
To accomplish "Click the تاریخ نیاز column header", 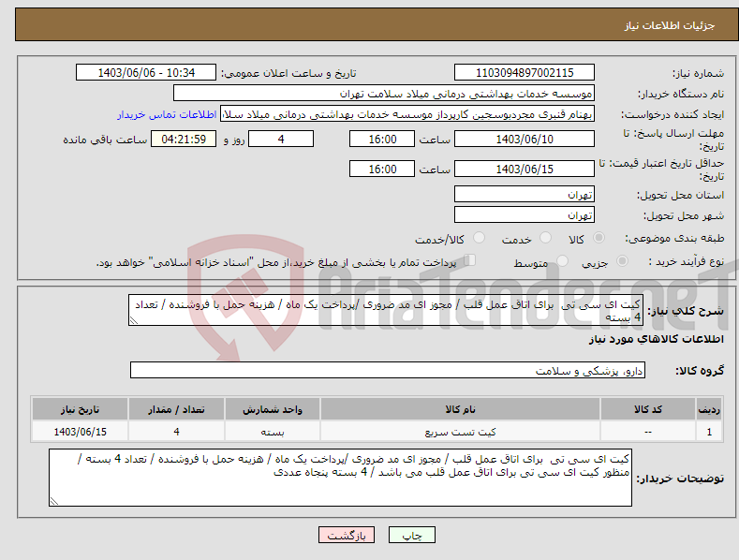I will tap(81, 409).
